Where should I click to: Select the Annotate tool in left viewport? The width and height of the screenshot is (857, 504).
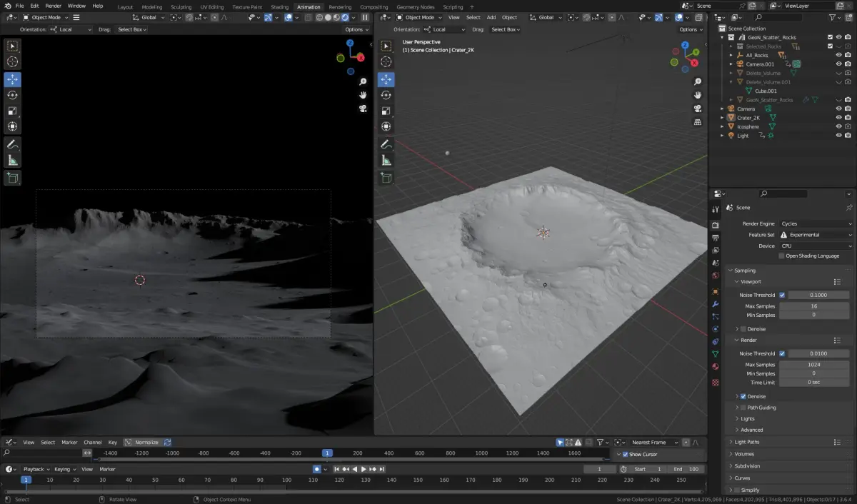[13, 144]
